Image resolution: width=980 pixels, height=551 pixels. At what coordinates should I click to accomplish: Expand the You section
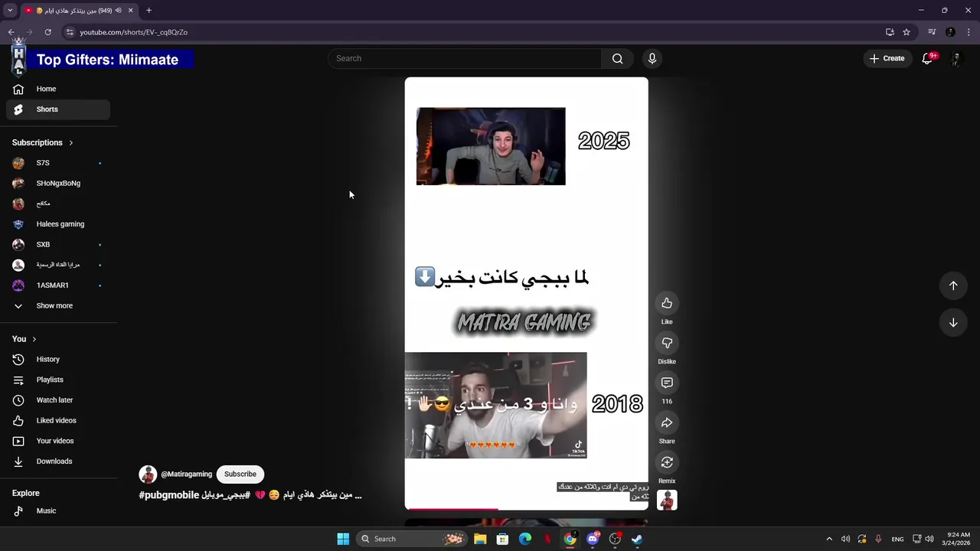[x=24, y=339]
